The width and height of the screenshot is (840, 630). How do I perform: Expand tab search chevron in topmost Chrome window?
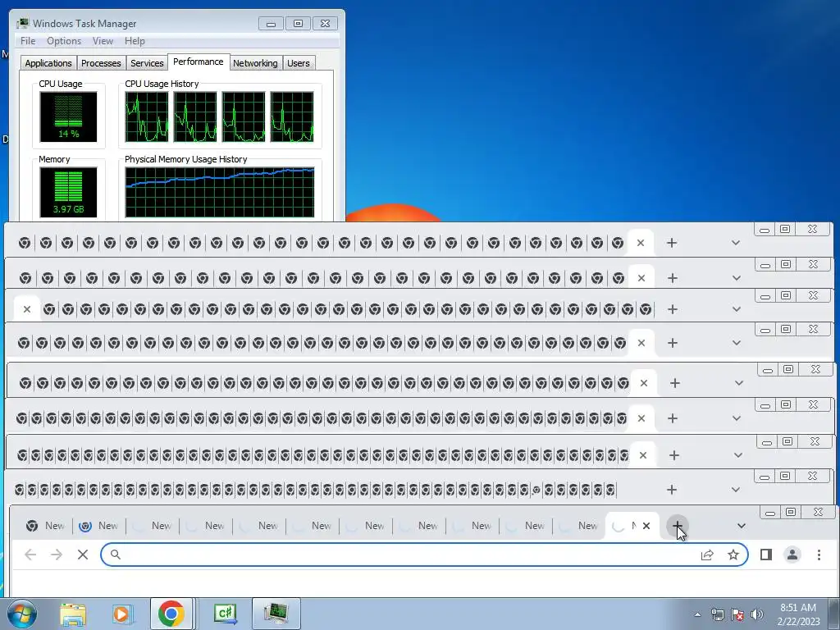coord(736,243)
